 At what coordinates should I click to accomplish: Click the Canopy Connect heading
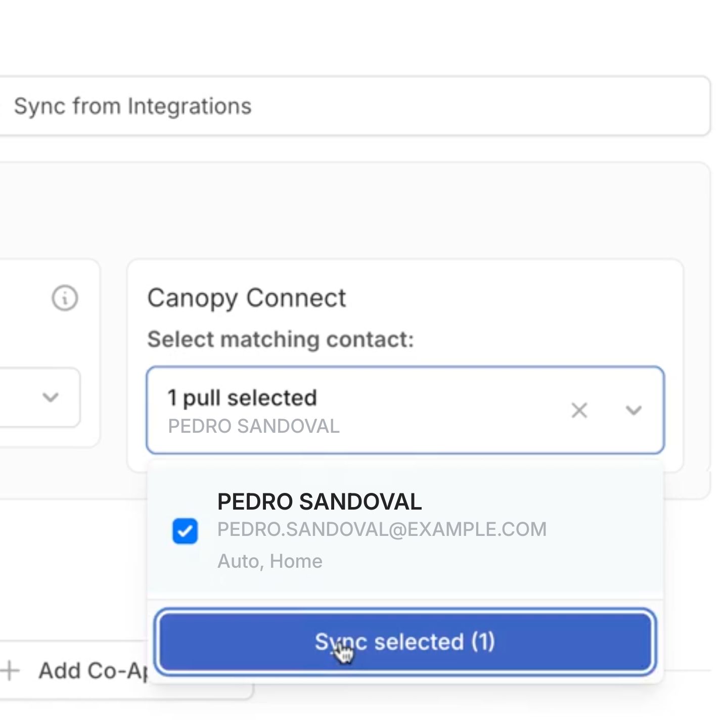246,298
